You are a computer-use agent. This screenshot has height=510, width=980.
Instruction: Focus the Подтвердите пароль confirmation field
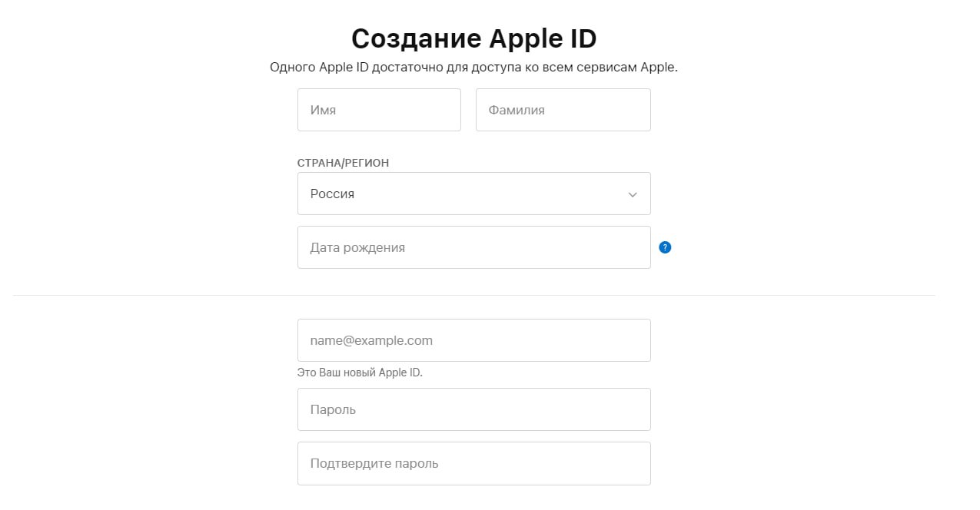tap(473, 463)
